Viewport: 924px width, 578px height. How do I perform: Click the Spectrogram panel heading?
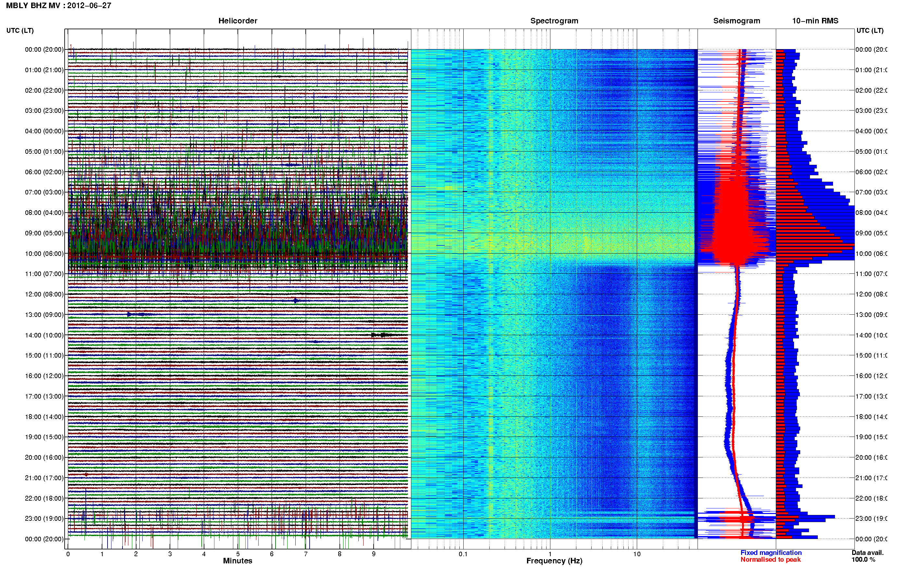(x=554, y=21)
